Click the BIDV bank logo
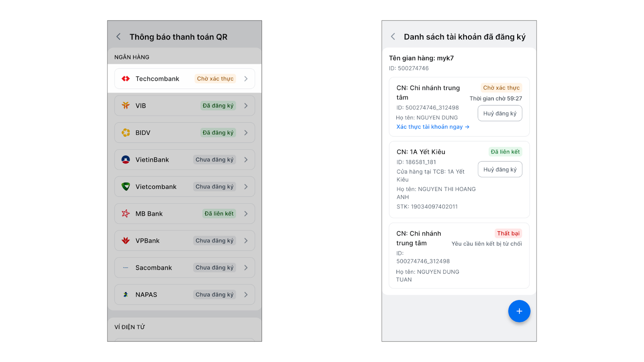The height and width of the screenshot is (362, 644). [126, 133]
